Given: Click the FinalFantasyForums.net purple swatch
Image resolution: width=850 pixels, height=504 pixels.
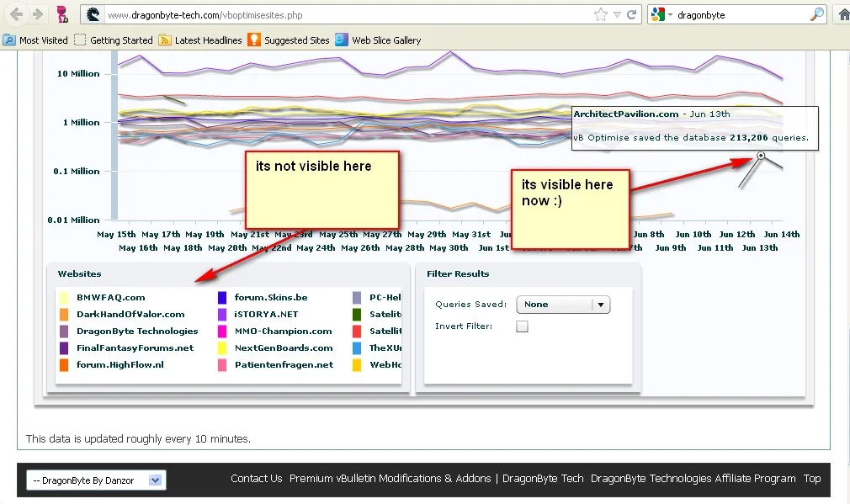Looking at the screenshot, I should point(64,347).
